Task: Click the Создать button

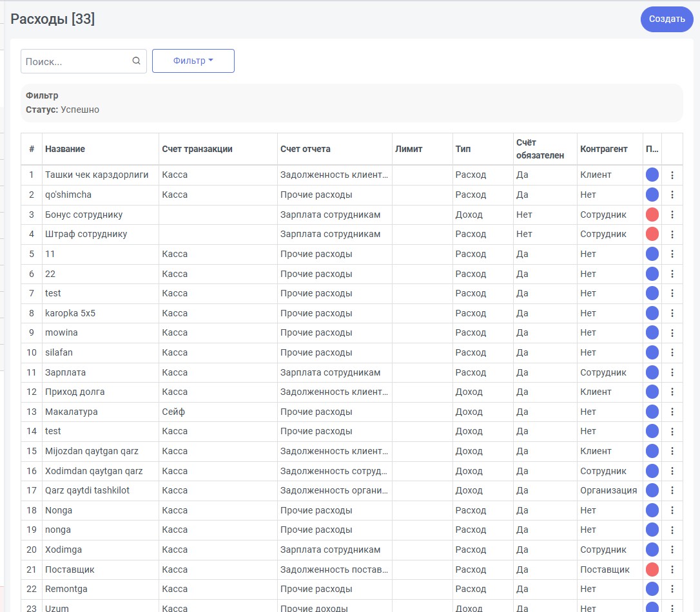Action: click(x=666, y=19)
